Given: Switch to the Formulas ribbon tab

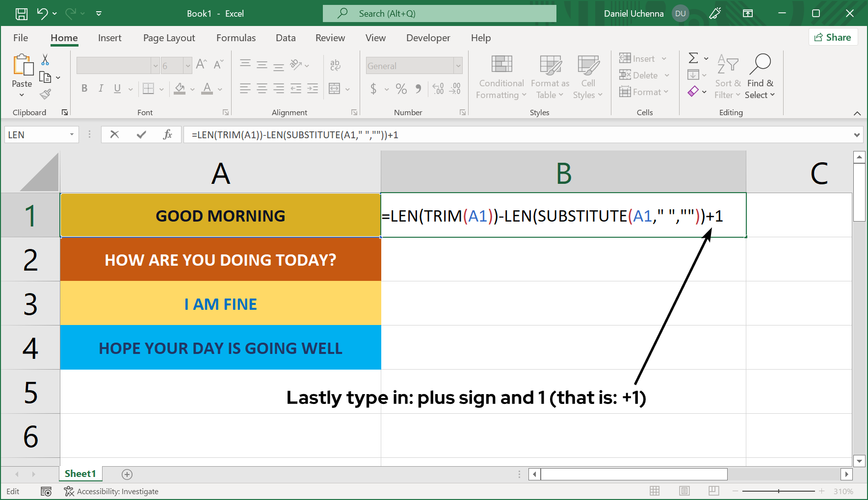Looking at the screenshot, I should coord(236,38).
